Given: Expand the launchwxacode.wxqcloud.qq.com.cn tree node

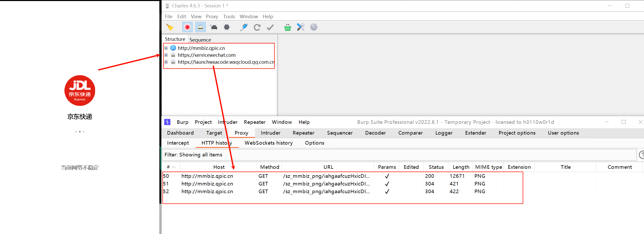Looking at the screenshot, I should pos(166,62).
